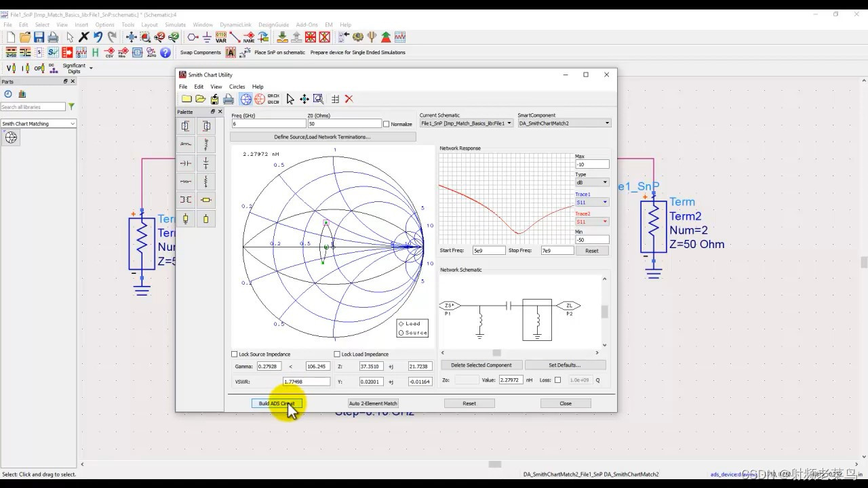Screen dimensions: 868x488
Task: Add a series resistor from the palette
Action: click(185, 181)
